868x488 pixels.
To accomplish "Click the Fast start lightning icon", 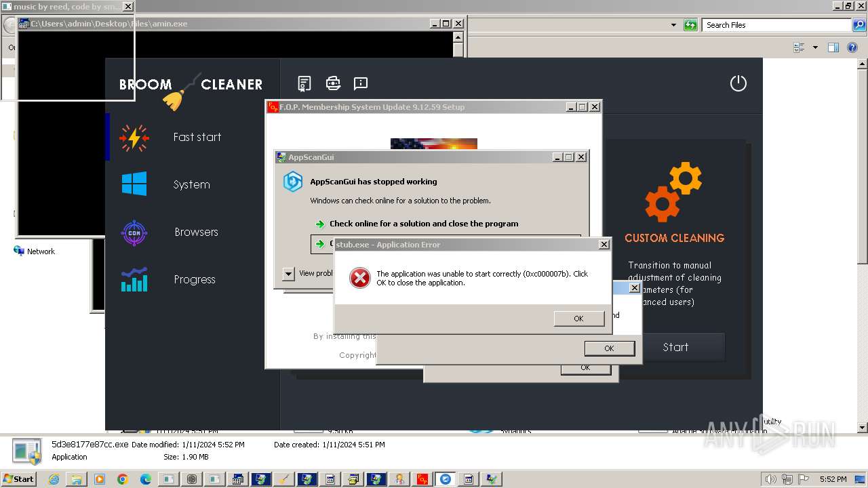I will [134, 138].
